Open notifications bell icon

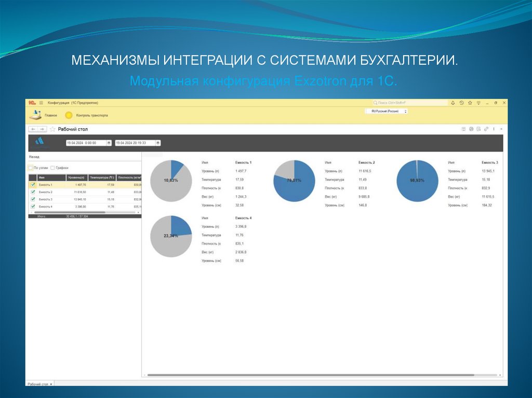(x=453, y=103)
